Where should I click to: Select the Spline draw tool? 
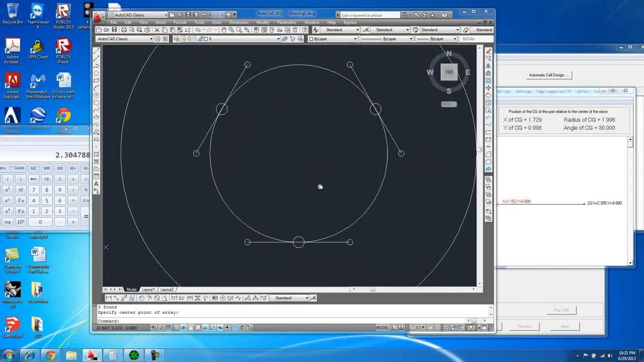click(x=96, y=110)
